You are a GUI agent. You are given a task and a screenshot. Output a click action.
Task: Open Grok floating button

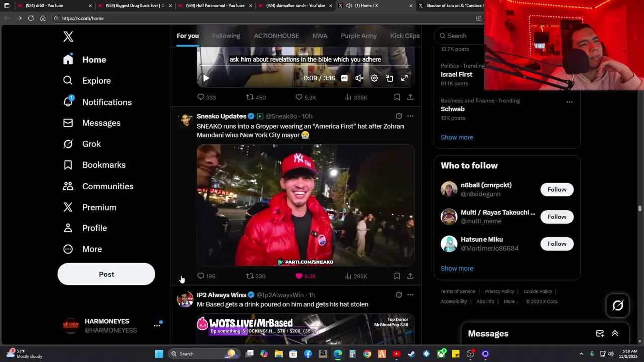point(618,305)
